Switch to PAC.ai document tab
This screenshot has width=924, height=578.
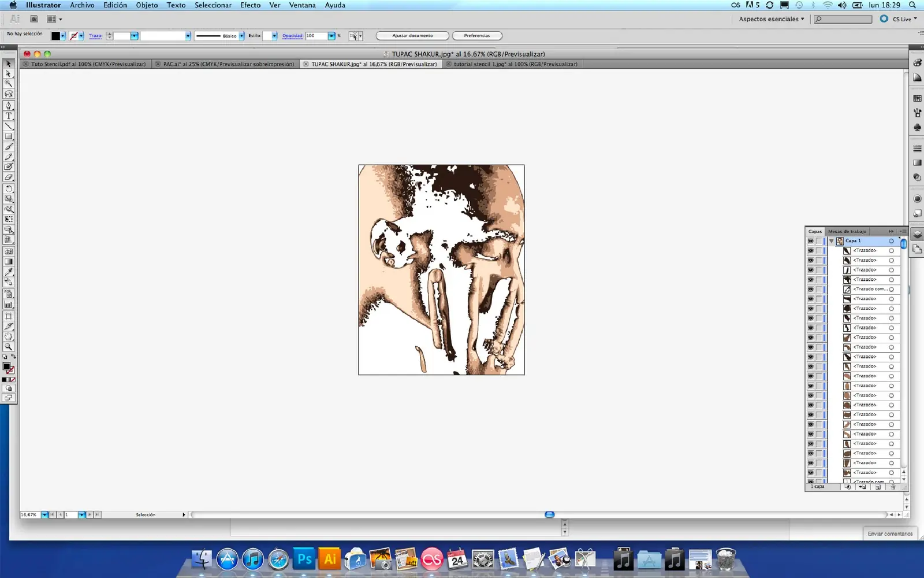click(x=225, y=64)
